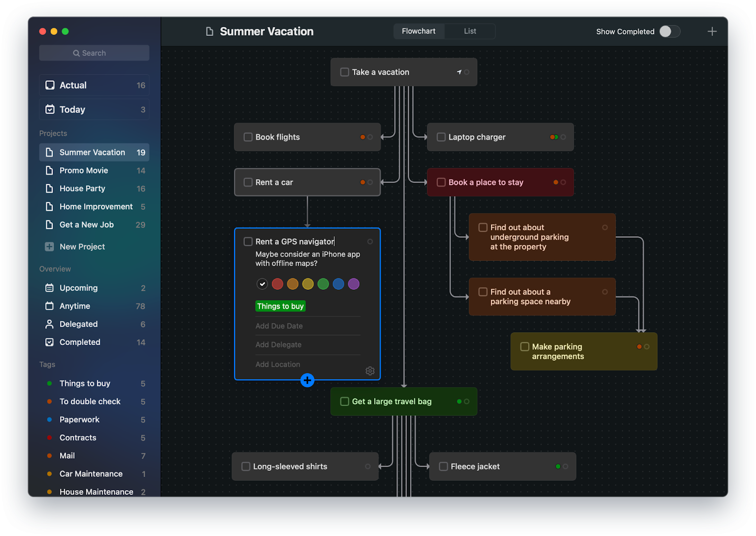The width and height of the screenshot is (756, 536).
Task: Switch to the List view tab
Action: tap(470, 31)
